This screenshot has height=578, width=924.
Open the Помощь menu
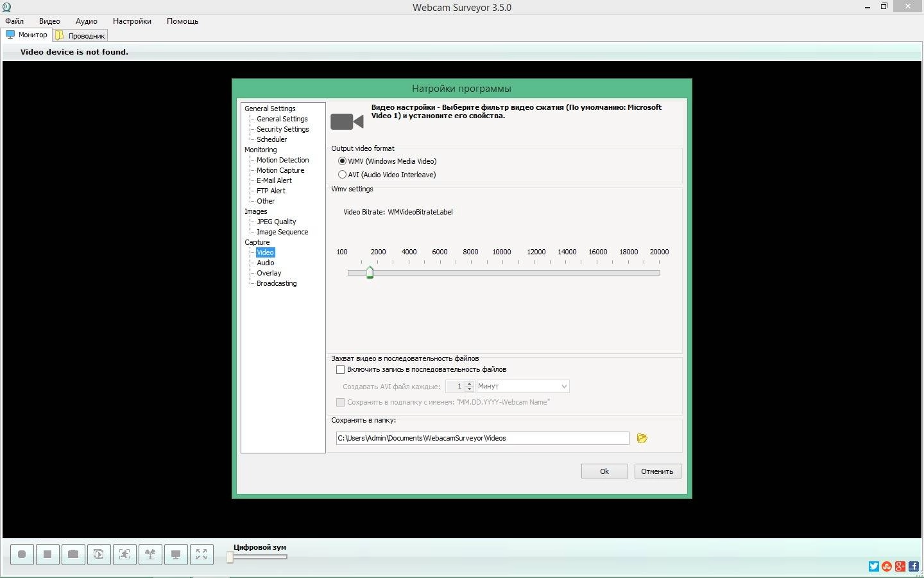182,21
